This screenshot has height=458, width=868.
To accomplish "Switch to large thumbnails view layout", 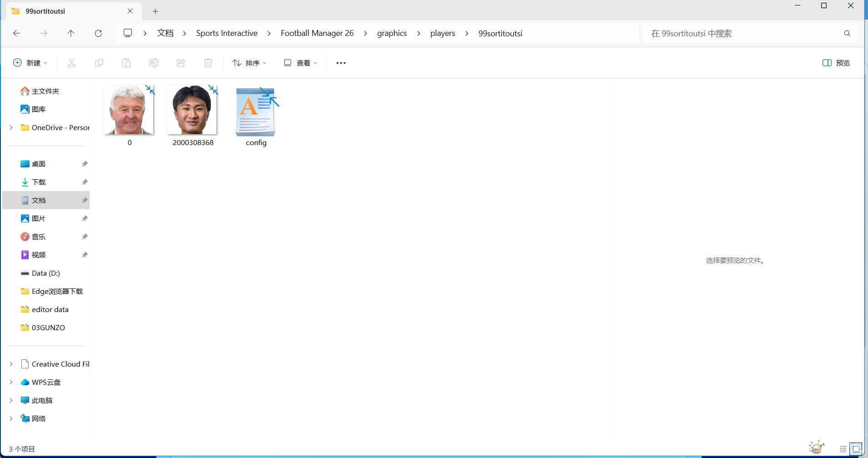I will (x=856, y=449).
